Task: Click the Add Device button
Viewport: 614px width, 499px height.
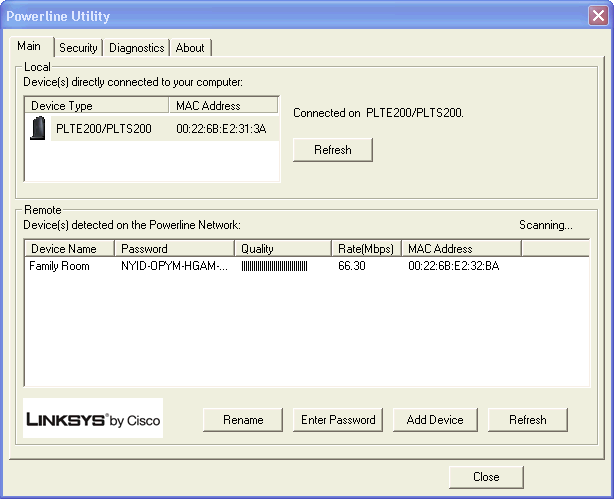Action: (x=435, y=420)
